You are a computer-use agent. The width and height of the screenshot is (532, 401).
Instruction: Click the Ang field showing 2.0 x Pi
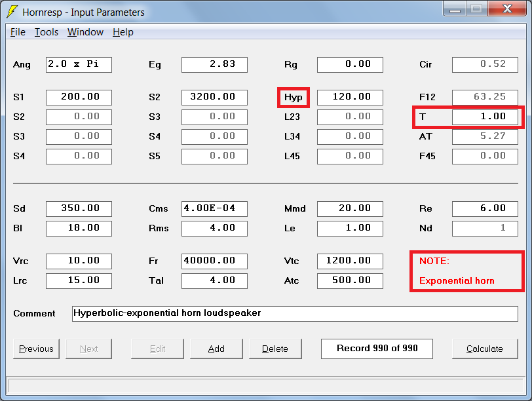pyautogui.click(x=79, y=65)
